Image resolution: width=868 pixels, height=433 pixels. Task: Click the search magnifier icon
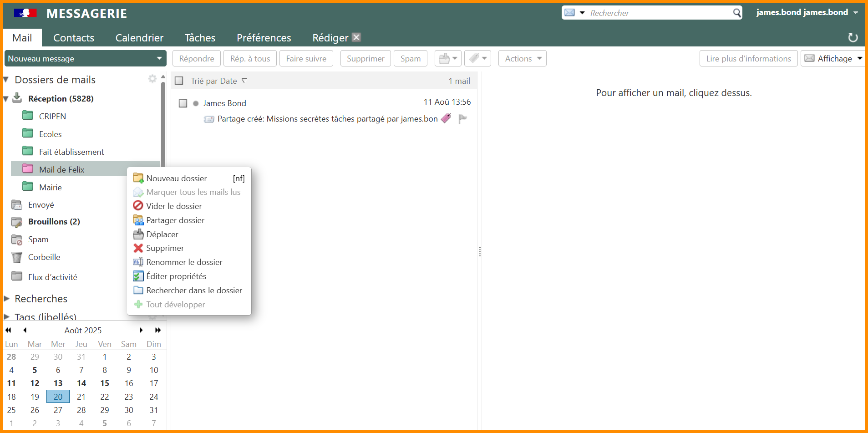coord(736,13)
